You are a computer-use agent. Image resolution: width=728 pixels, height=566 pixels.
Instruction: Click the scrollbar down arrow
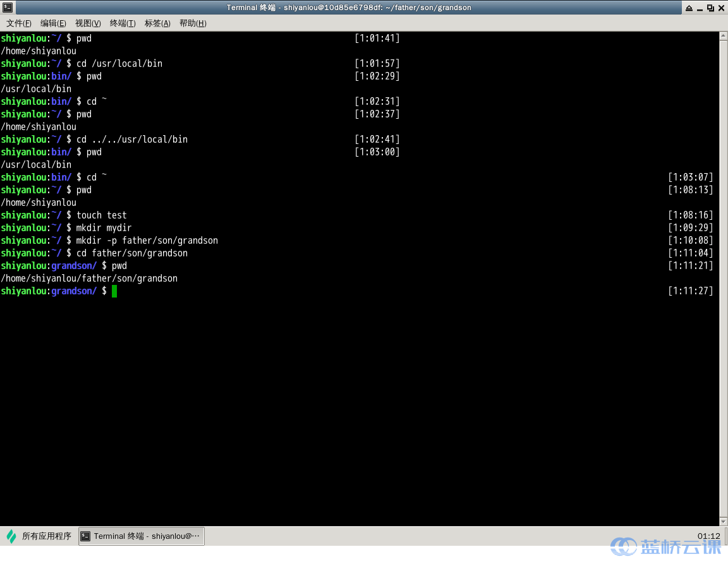[x=724, y=521]
